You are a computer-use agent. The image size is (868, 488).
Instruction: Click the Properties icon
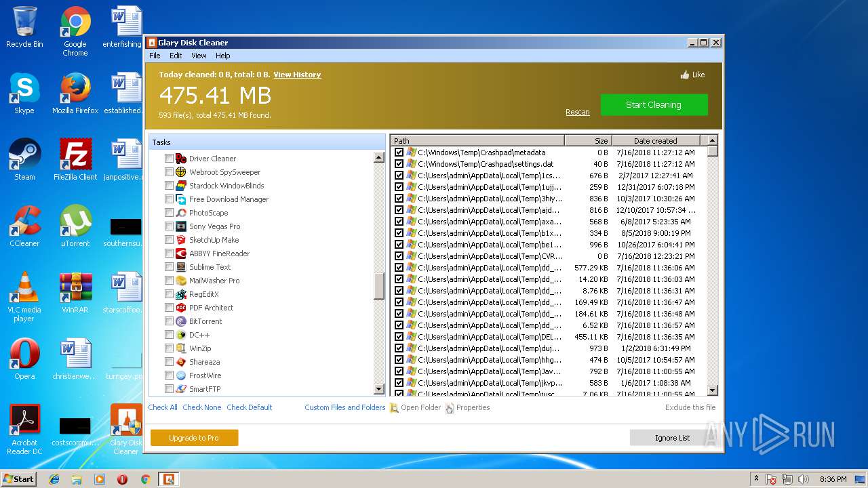tap(450, 408)
